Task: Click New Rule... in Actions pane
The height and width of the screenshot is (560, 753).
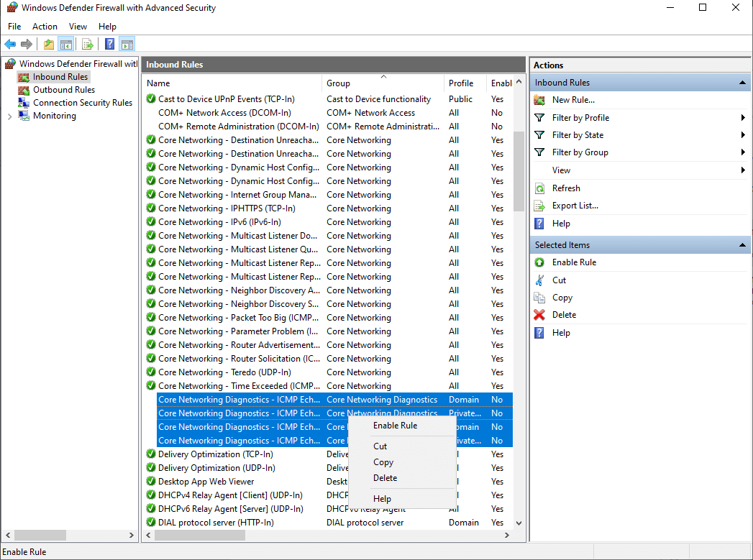Action: 573,100
